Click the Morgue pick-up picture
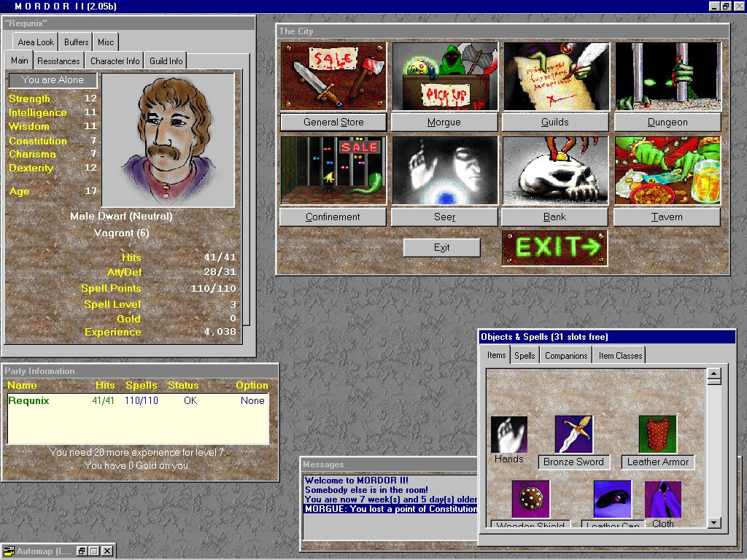Image resolution: width=747 pixels, height=560 pixels. tap(445, 76)
